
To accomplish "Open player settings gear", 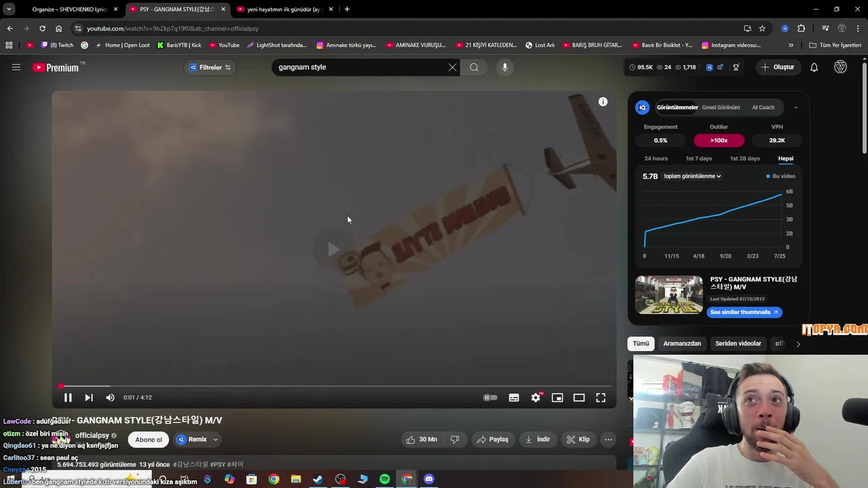I will (536, 398).
